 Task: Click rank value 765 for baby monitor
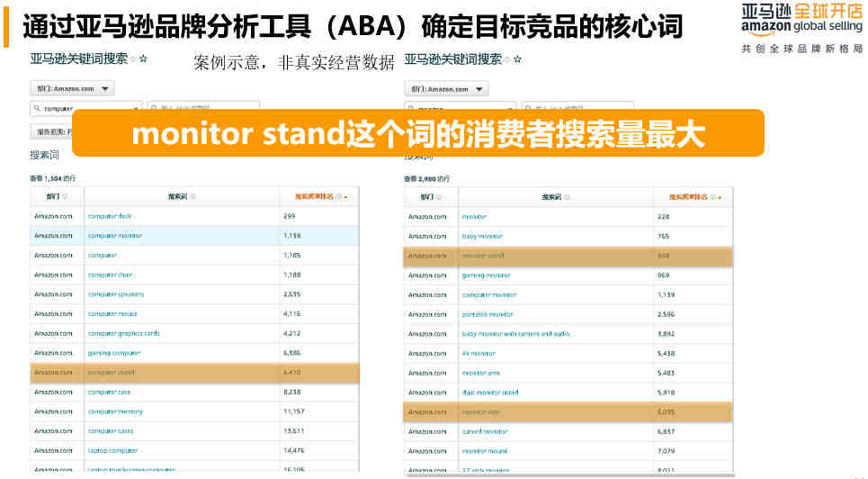[x=663, y=236]
